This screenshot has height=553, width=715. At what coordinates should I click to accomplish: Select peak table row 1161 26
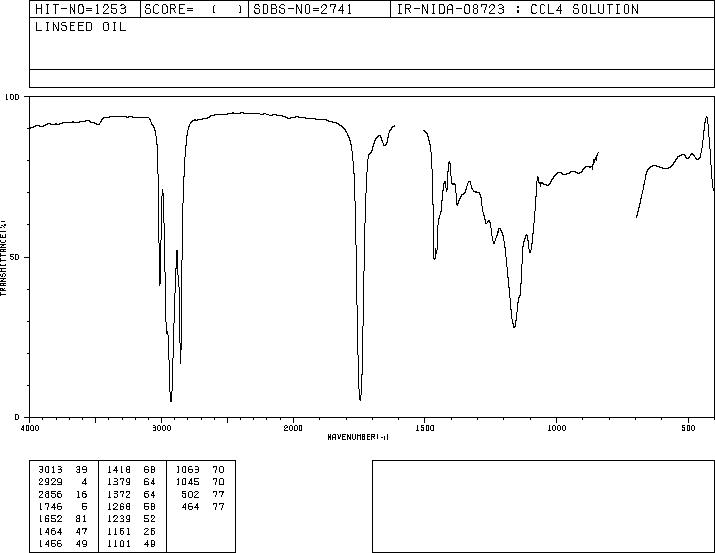[131, 532]
